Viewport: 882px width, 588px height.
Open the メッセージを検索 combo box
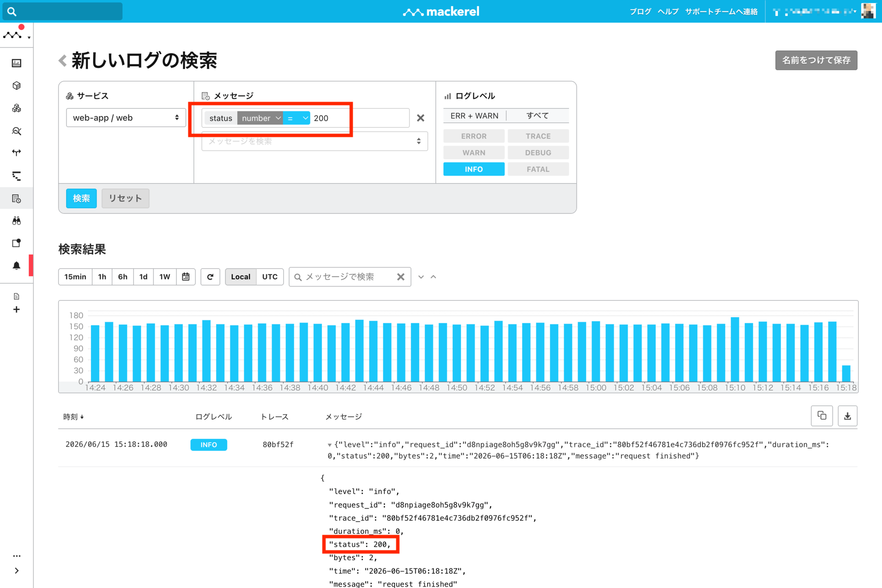coord(314,141)
